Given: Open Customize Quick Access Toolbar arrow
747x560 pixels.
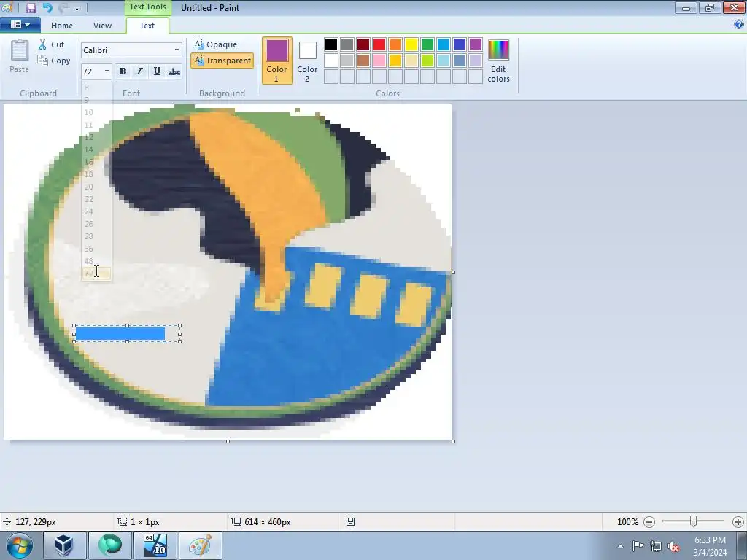Looking at the screenshot, I should pyautogui.click(x=77, y=8).
